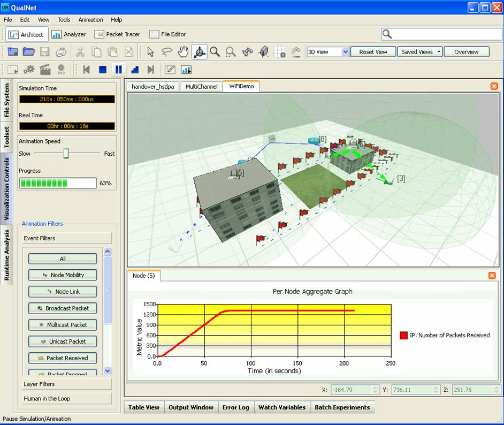Increase the X coordinate spinner

click(x=375, y=388)
